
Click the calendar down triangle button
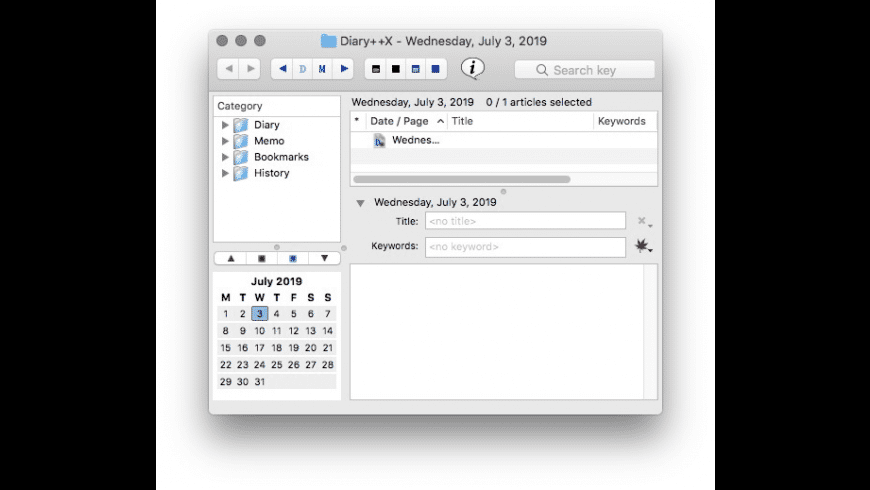(x=324, y=258)
